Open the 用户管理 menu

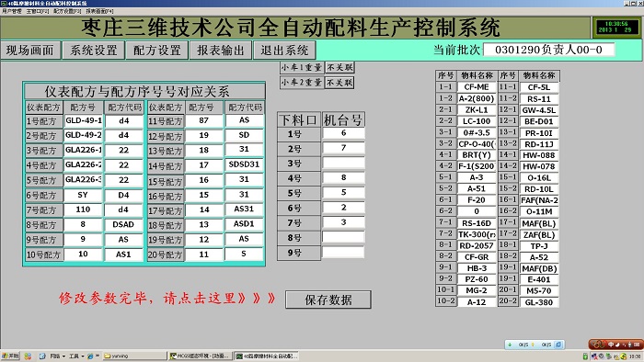click(11, 11)
